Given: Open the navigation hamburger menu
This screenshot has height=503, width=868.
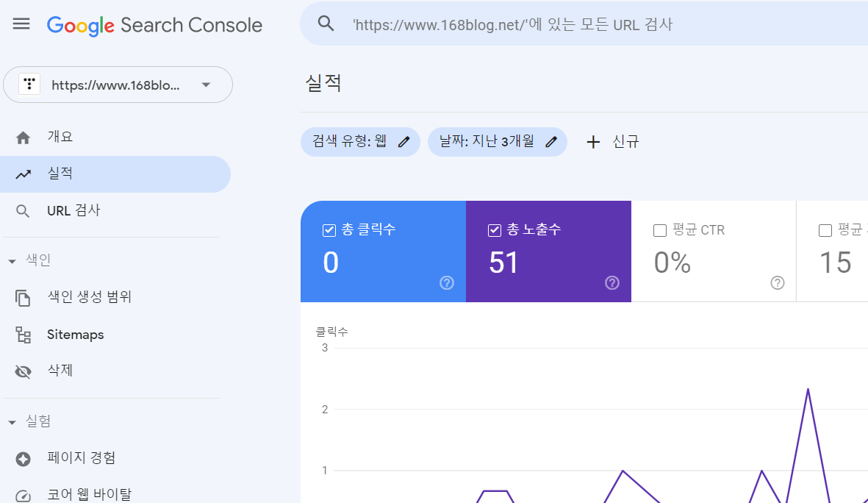Looking at the screenshot, I should [x=21, y=23].
